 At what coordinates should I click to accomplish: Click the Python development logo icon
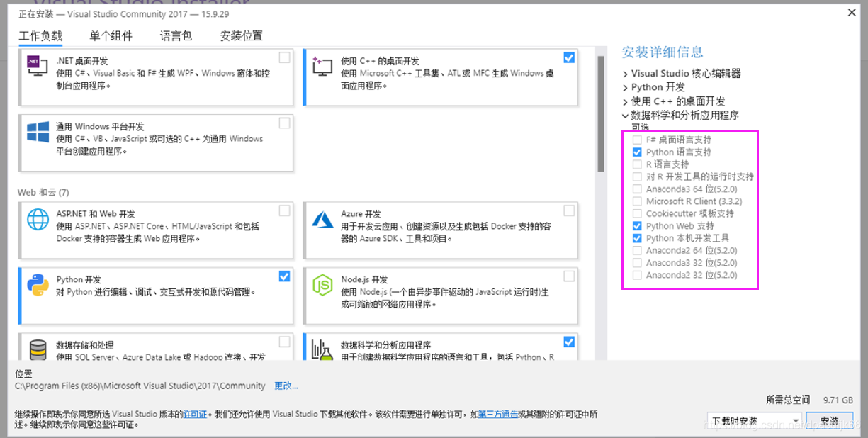[38, 285]
